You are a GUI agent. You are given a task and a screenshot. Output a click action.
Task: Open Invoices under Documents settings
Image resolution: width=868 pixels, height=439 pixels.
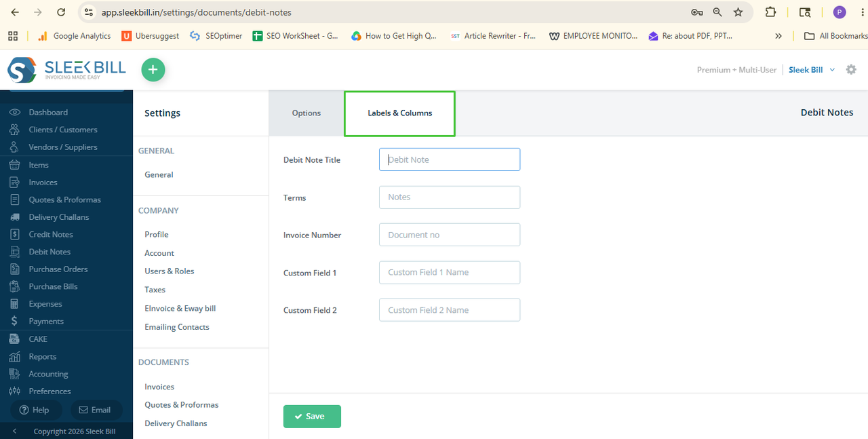click(x=159, y=387)
